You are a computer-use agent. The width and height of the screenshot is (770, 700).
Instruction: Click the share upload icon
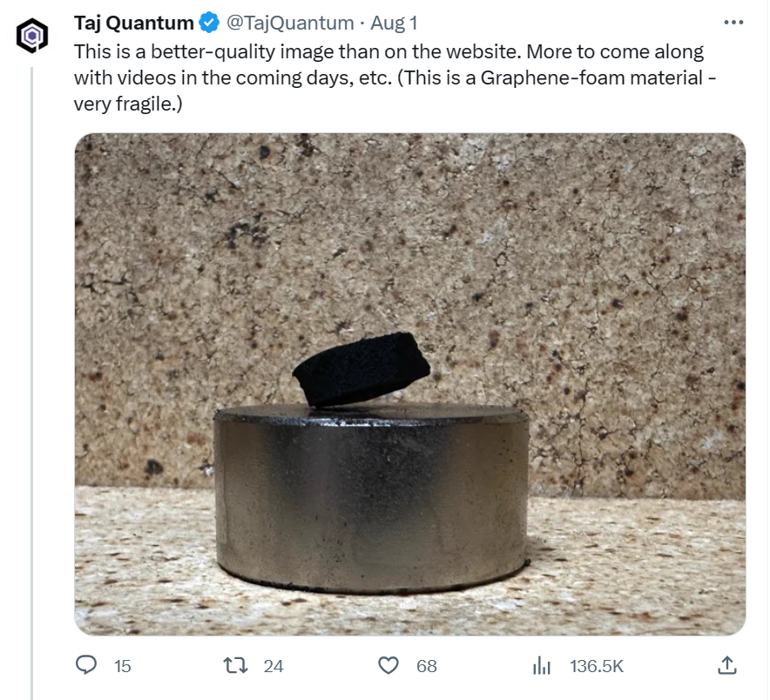pyautogui.click(x=726, y=666)
